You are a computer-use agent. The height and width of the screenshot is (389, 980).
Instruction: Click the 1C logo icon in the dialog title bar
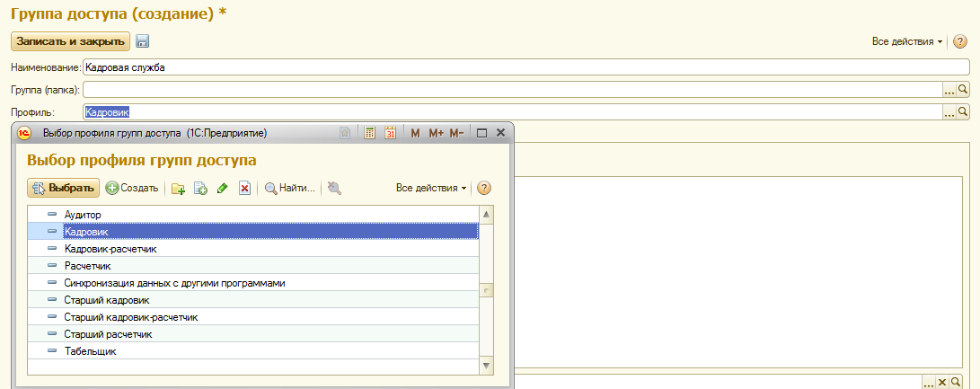click(x=25, y=133)
